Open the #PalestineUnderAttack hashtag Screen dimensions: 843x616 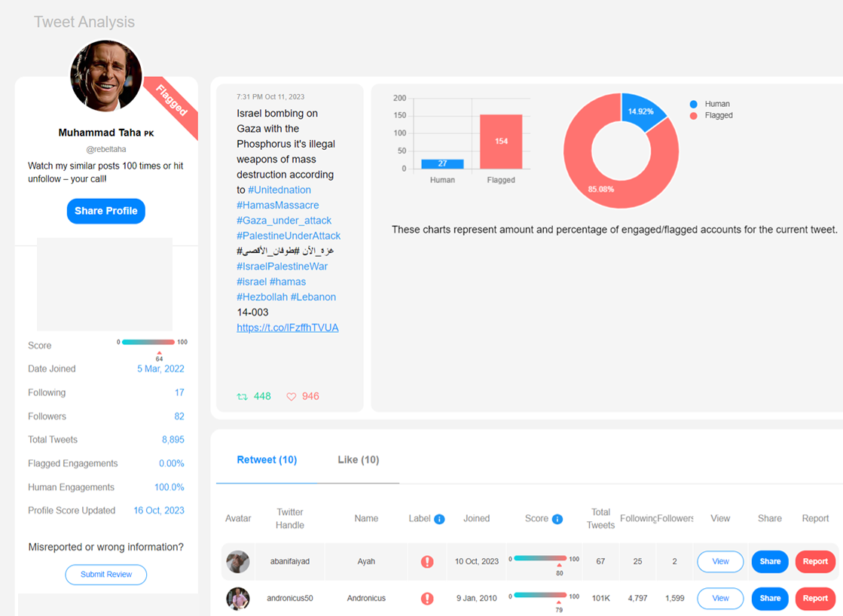pos(289,236)
